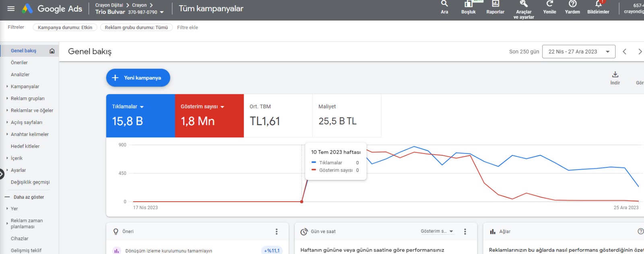644x254 pixels.
Task: Click the red data point on chart
Action: tap(302, 202)
